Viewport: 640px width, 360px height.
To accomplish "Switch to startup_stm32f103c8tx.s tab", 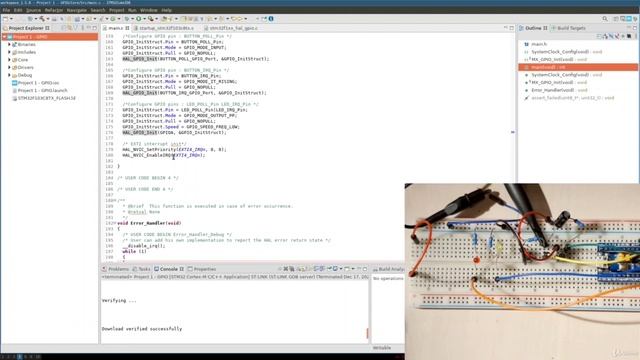I will point(166,28).
